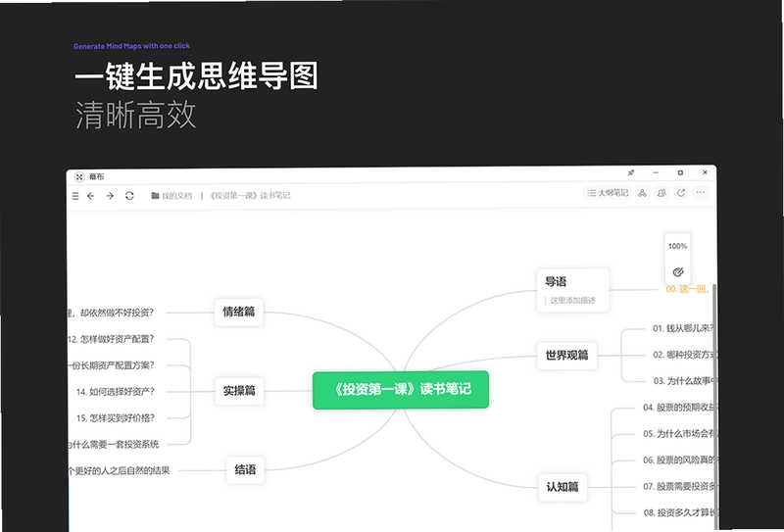784x532 pixels.
Task: Open the collaborators icon
Action: tap(662, 192)
